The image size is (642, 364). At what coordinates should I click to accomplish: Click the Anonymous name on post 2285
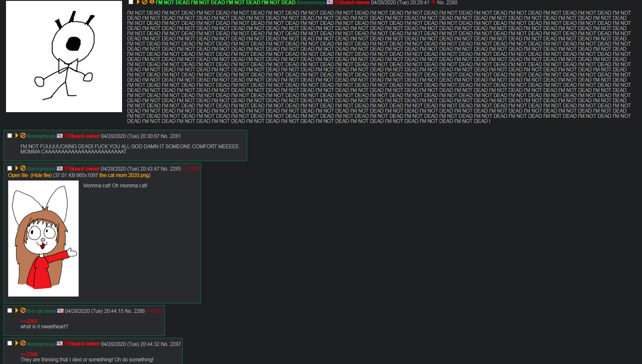coord(41,169)
